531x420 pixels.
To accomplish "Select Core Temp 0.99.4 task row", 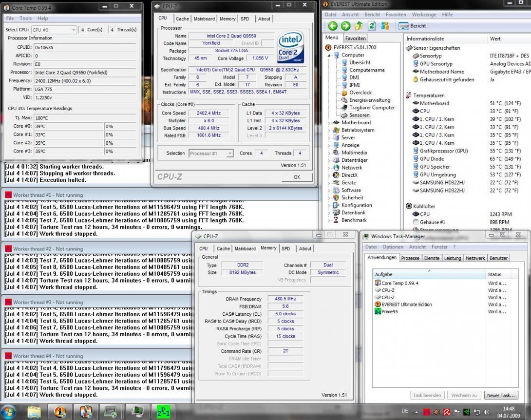I will click(x=445, y=283).
